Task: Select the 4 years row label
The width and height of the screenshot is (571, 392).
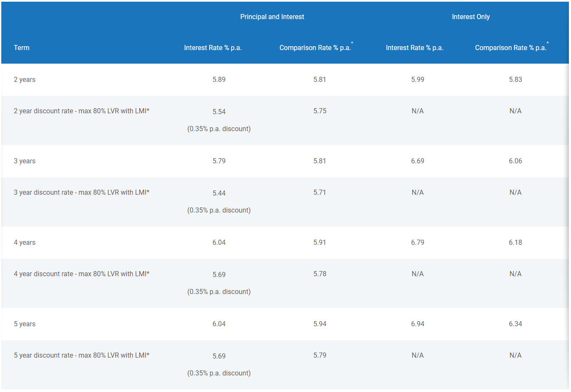Action: pos(25,243)
